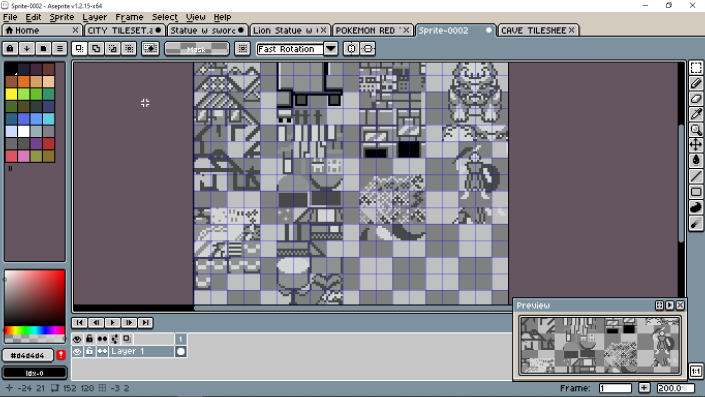Pick white swatch in palette
The image size is (705, 397).
click(x=23, y=131)
